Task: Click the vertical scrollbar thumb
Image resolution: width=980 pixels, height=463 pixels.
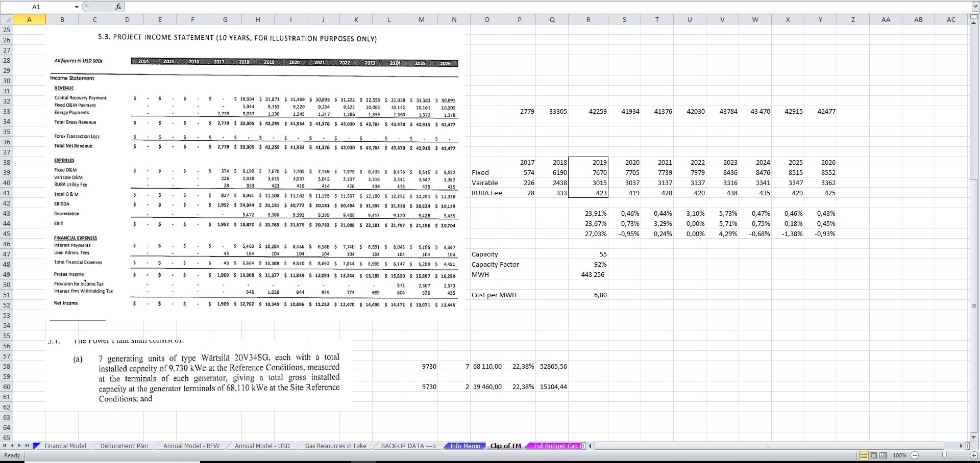Action: pos(974,306)
